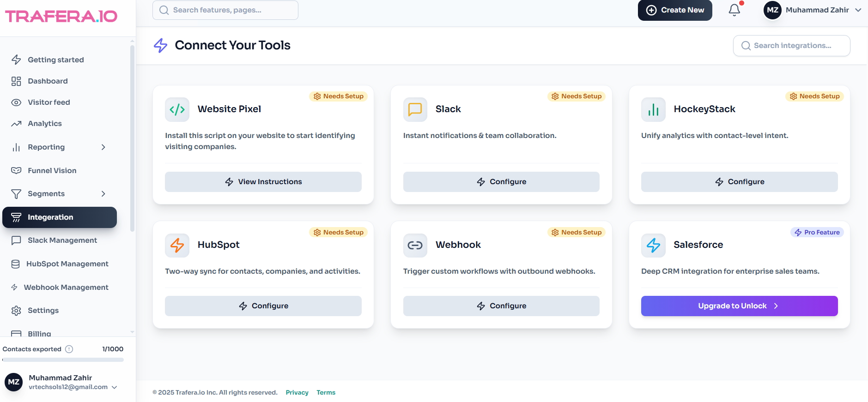Viewport: 868px width, 402px height.
Task: Click the Connect Your Tools bolt icon
Action: [x=160, y=45]
